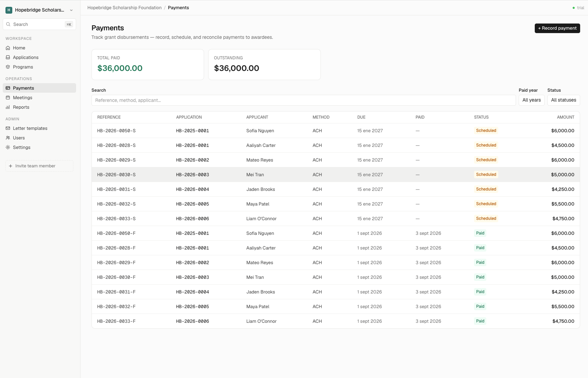Click reference HB-2026-0033-S
Viewport: 588px width, 378px height.
[116, 219]
